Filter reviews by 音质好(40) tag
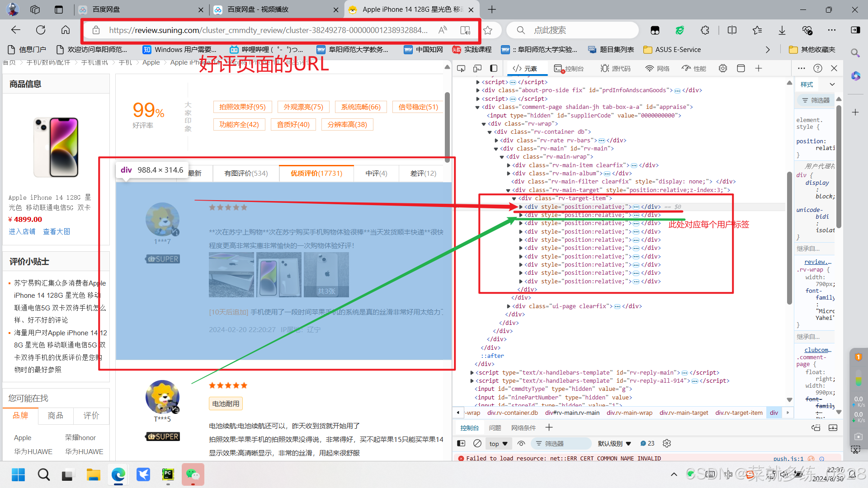The height and width of the screenshot is (488, 868). (x=293, y=125)
